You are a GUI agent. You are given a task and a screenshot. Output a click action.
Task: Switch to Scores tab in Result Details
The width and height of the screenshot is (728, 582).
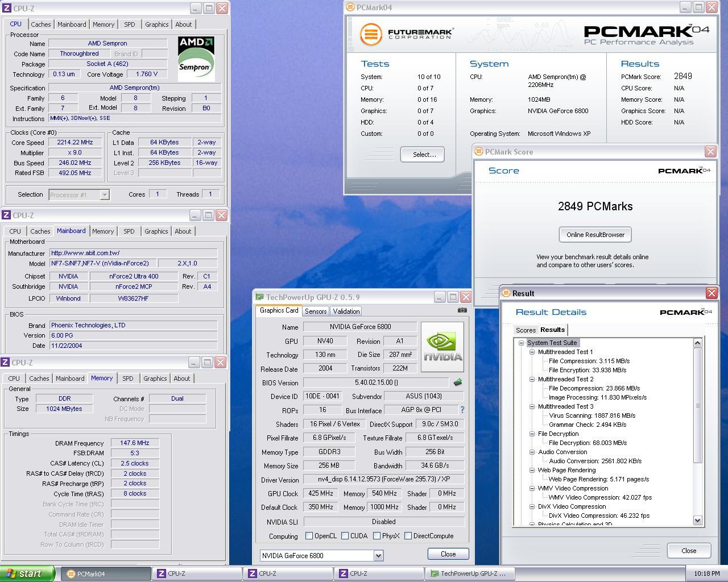click(526, 330)
